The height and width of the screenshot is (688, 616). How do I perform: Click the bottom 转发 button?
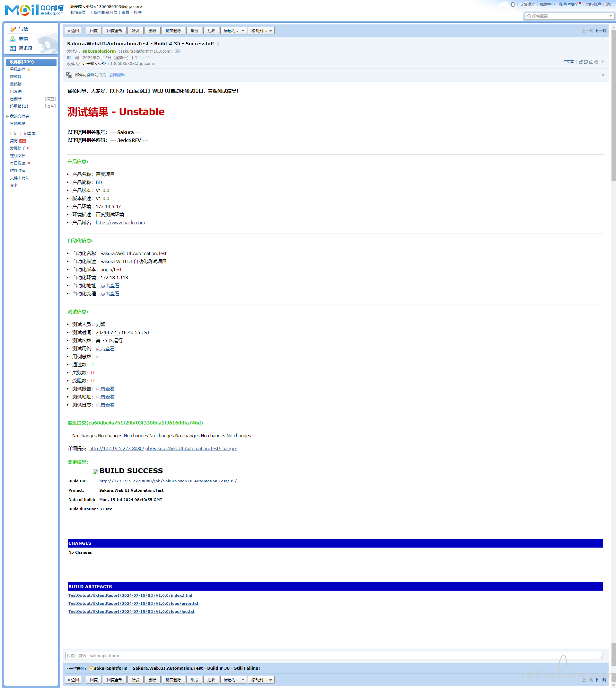136,680
